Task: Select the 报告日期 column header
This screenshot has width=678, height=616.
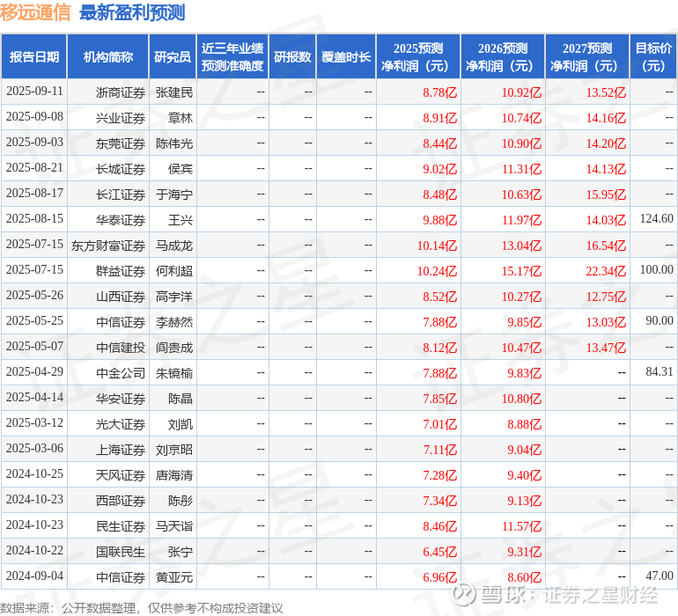Action: click(34, 56)
